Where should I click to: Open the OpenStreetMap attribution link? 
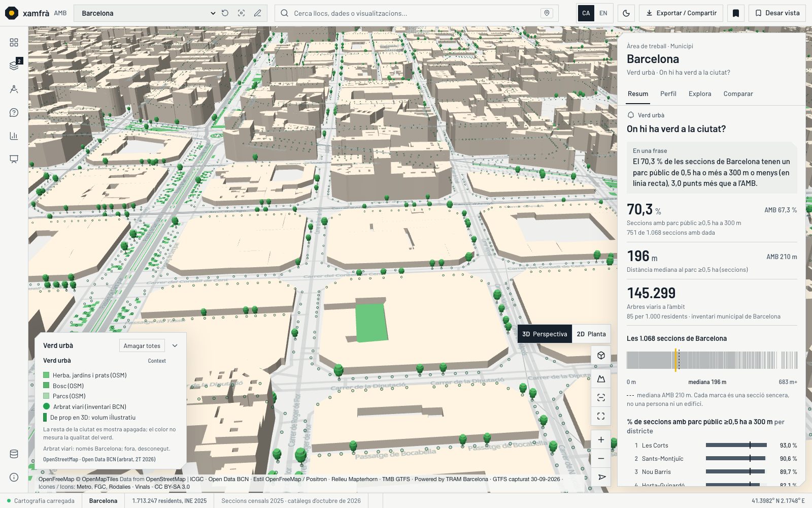pos(165,479)
